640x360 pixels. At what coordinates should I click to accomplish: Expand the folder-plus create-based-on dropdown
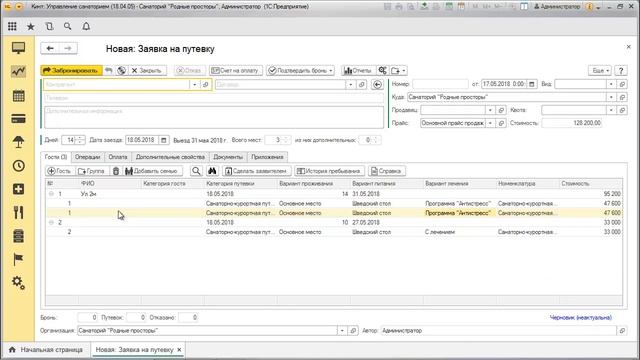click(398, 71)
